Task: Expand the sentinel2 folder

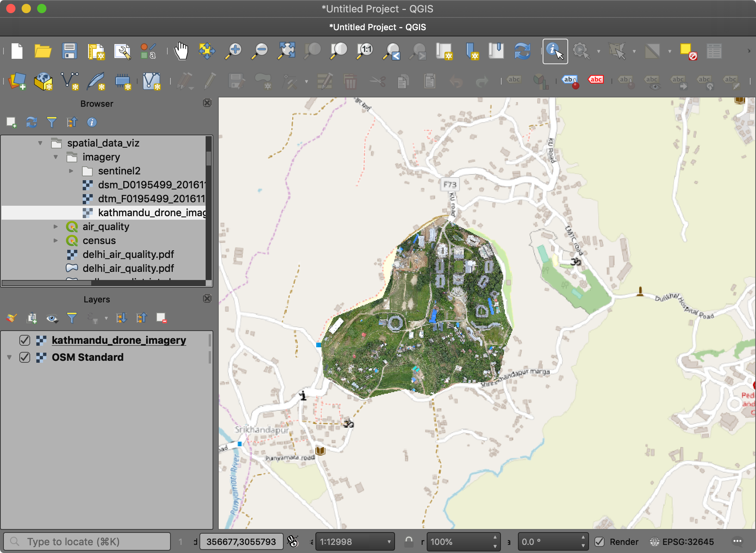Action: click(x=71, y=171)
